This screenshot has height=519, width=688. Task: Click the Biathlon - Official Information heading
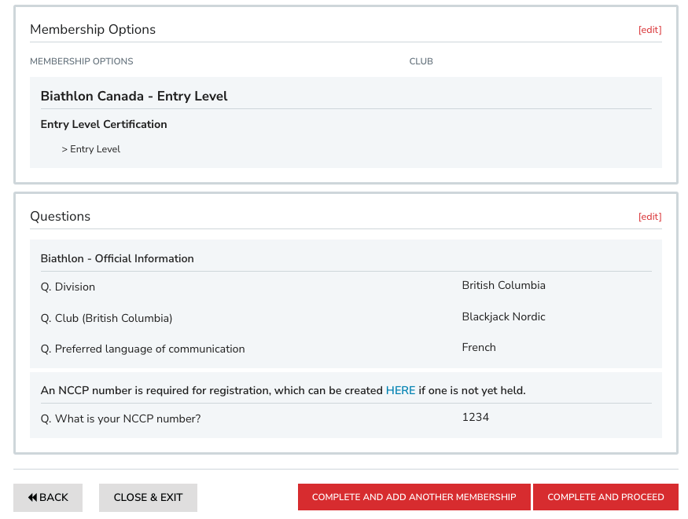(117, 259)
